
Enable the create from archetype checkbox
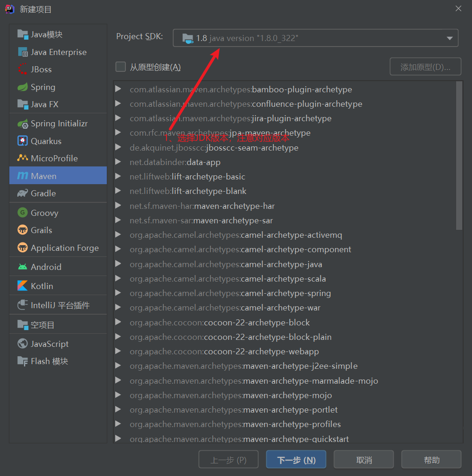point(121,67)
